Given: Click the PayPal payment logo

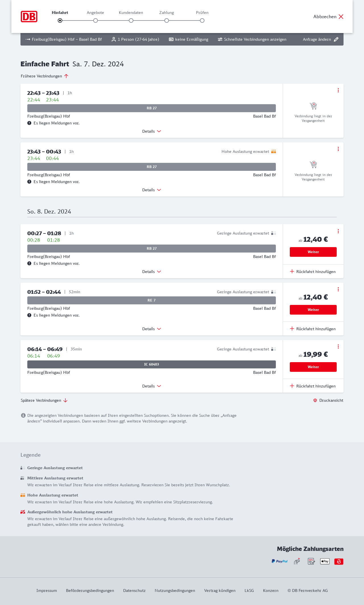Looking at the screenshot, I should click(280, 561).
